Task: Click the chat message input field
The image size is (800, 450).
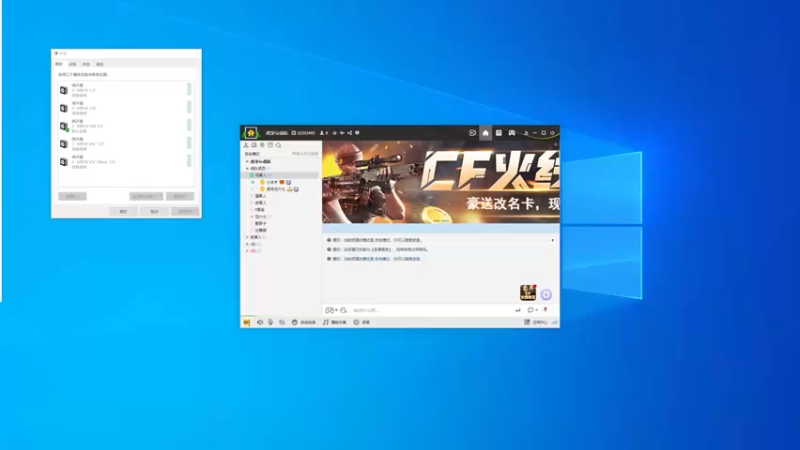Action: [x=431, y=310]
